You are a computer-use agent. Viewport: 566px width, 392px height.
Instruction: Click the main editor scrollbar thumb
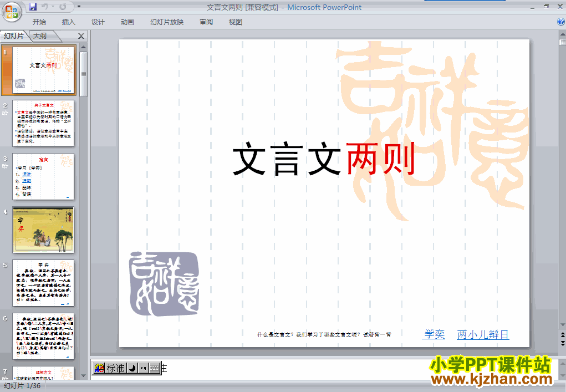pyautogui.click(x=562, y=42)
